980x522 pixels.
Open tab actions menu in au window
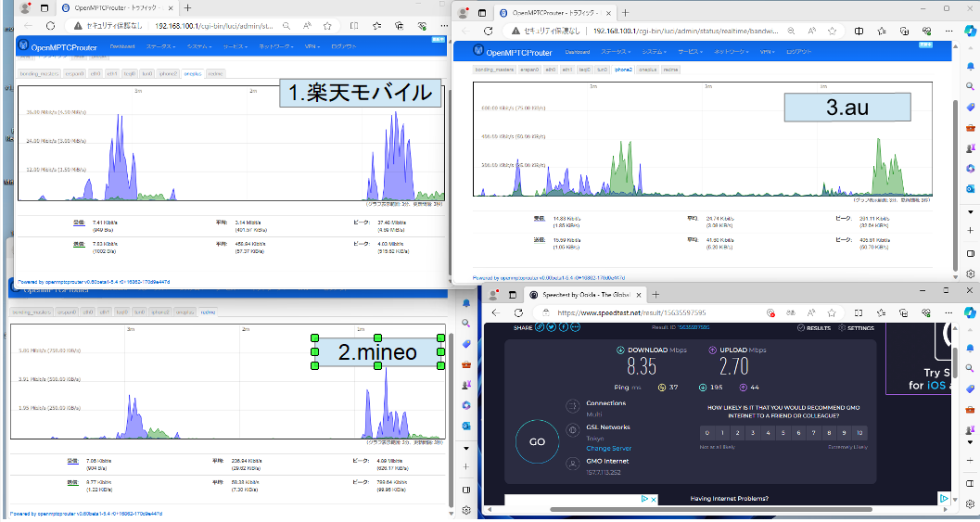[482, 12]
